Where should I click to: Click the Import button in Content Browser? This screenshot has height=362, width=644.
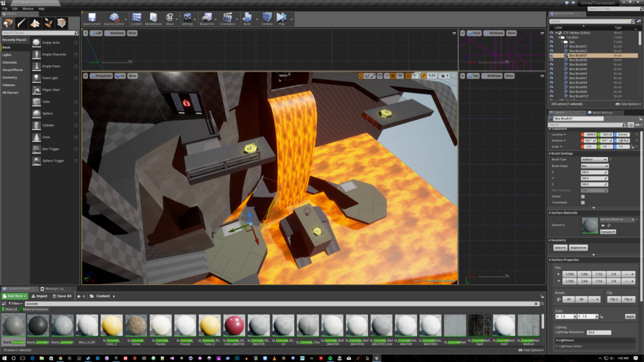(x=40, y=296)
